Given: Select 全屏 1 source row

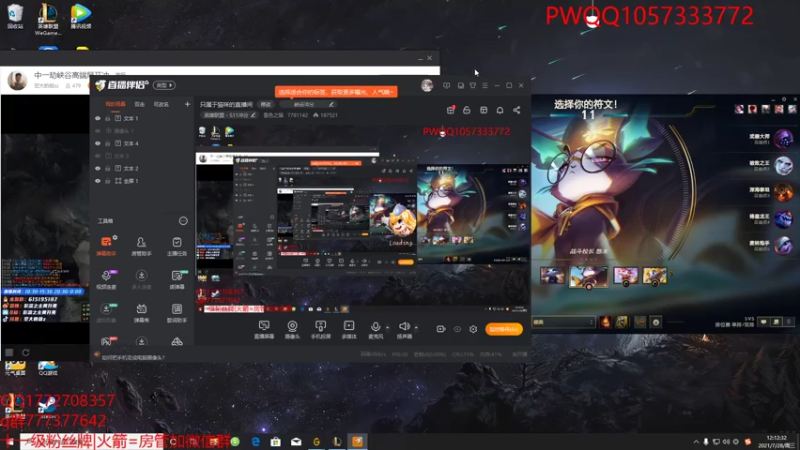Looking at the screenshot, I should click(142, 181).
